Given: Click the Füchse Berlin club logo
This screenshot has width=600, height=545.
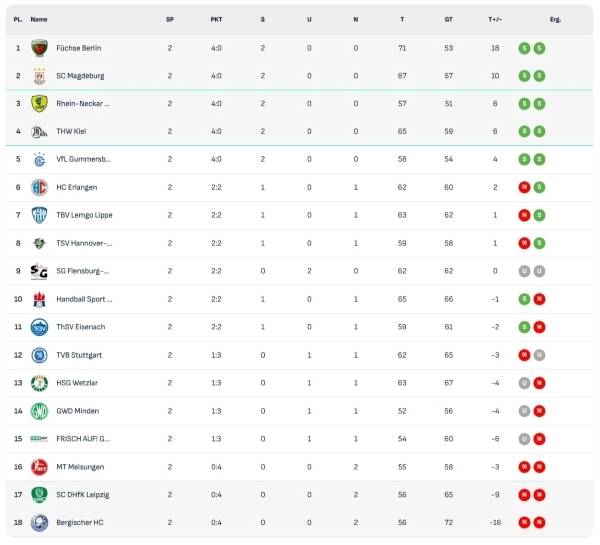Looking at the screenshot, I should pyautogui.click(x=39, y=48).
